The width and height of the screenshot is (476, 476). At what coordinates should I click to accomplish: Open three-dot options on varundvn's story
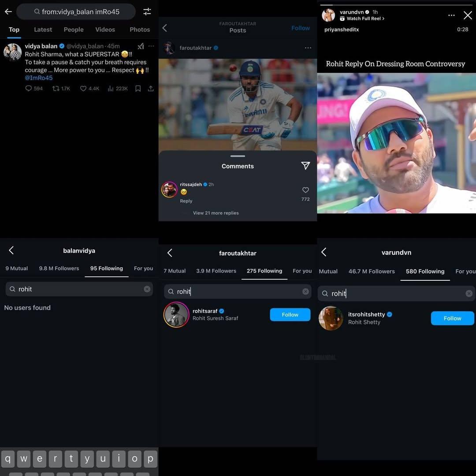451,15
